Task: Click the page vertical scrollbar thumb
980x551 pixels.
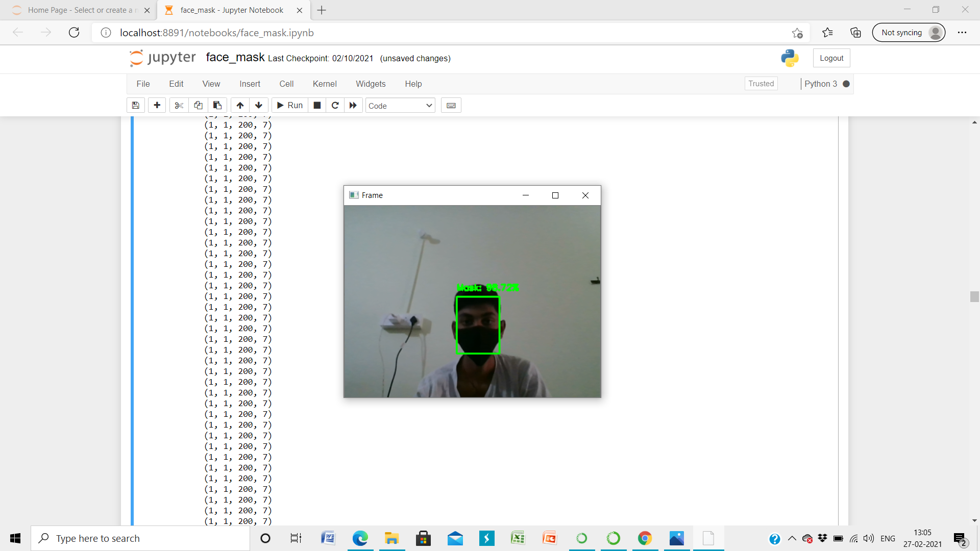Action: pyautogui.click(x=974, y=296)
